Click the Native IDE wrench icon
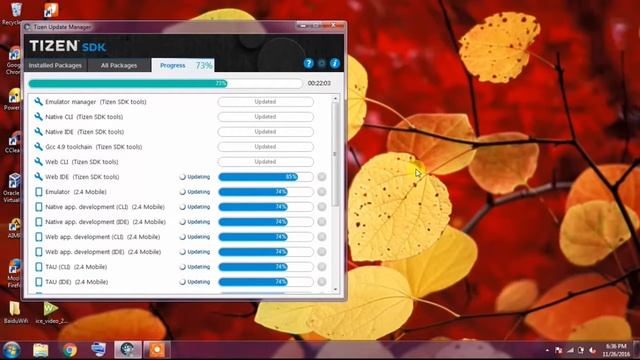 pyautogui.click(x=38, y=132)
